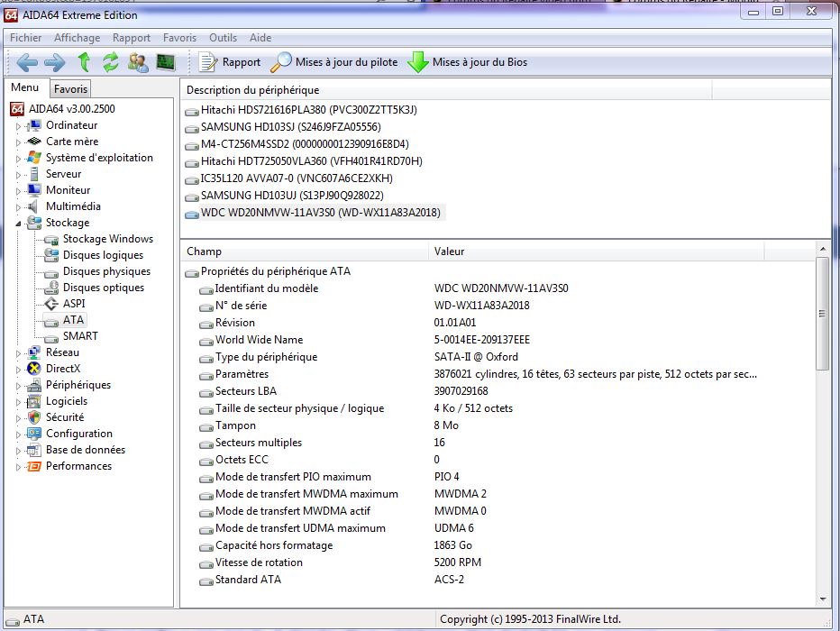Select SMART in the Stockage tree
This screenshot has height=631, width=840.
click(x=80, y=336)
